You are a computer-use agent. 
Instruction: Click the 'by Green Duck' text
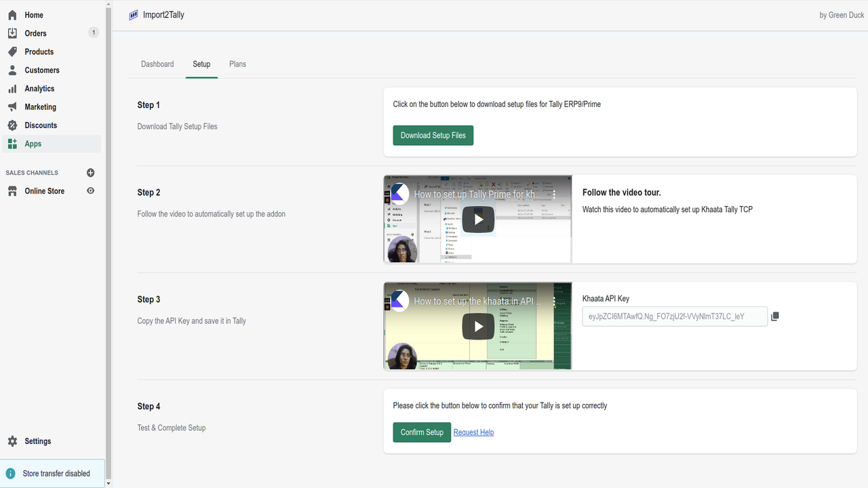tap(842, 15)
